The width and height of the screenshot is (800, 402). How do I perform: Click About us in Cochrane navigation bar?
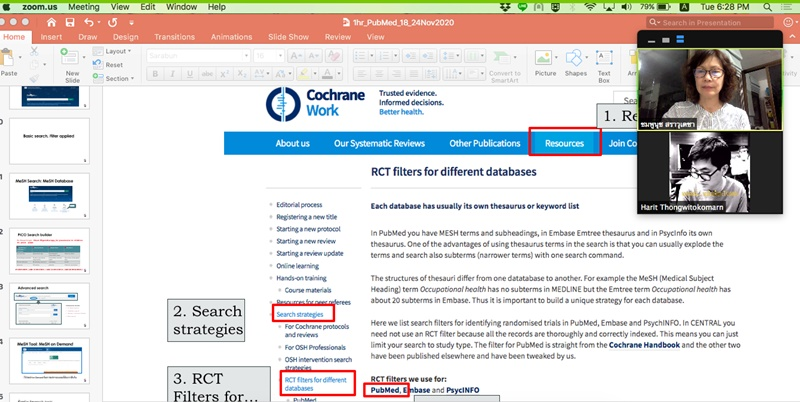[292, 143]
